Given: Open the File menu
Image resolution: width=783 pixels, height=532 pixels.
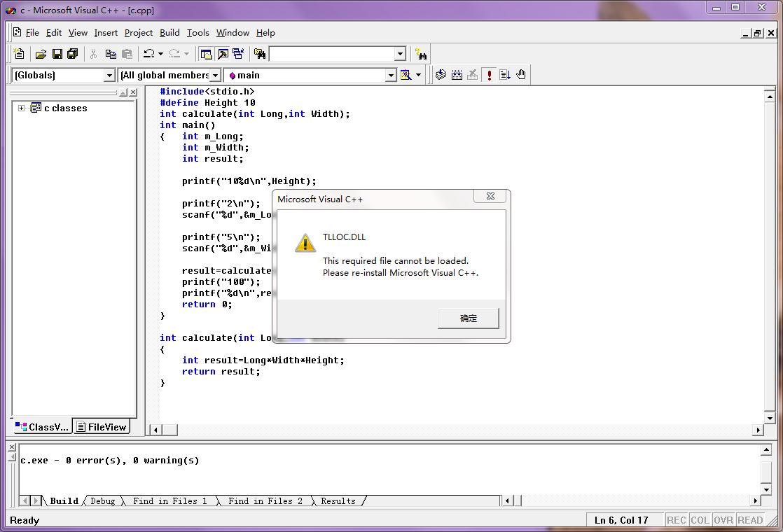Looking at the screenshot, I should click(32, 33).
